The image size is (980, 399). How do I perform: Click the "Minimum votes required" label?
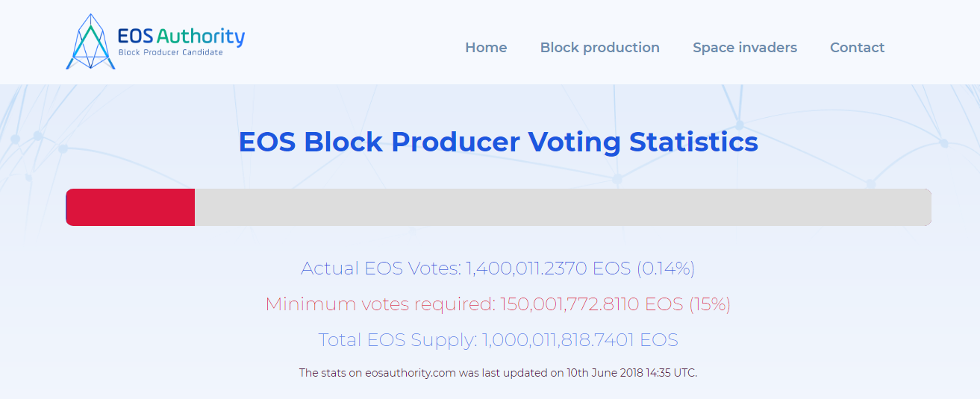click(x=381, y=304)
